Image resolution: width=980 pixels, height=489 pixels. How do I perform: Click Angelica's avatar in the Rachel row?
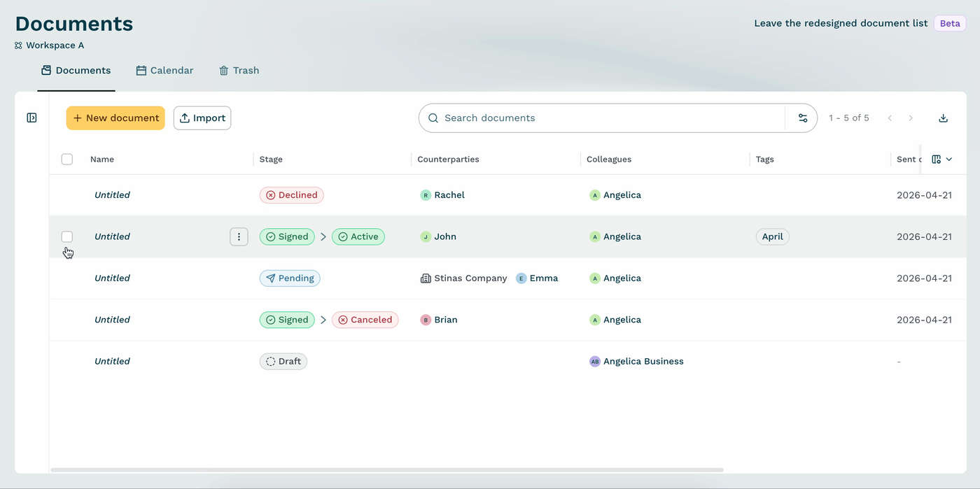(x=595, y=195)
